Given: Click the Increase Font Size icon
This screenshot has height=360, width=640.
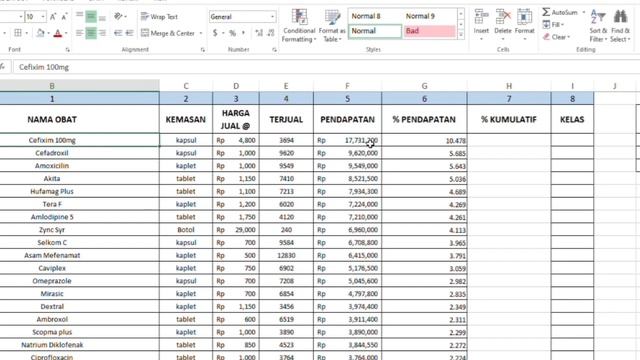Looking at the screenshot, I should click(x=53, y=17).
